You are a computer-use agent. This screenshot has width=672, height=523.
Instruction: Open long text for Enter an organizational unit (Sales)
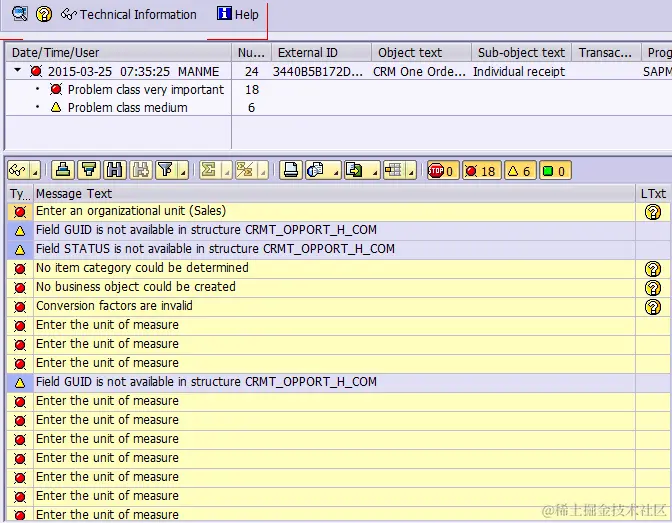pyautogui.click(x=653, y=212)
